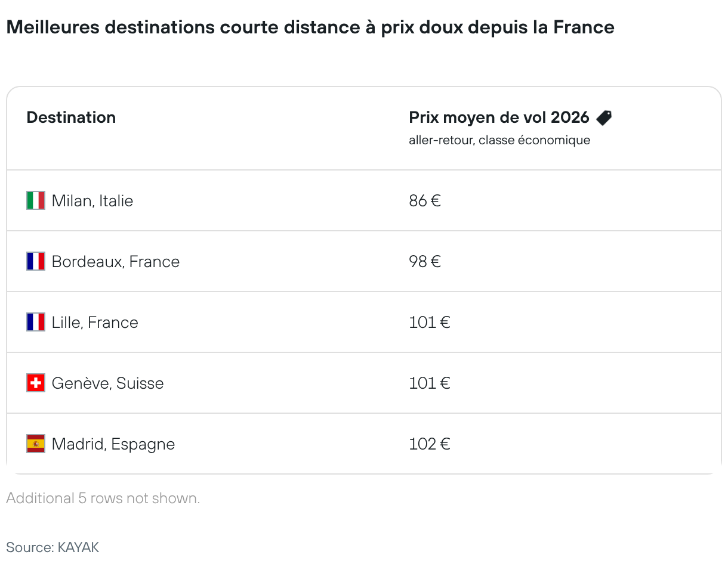Image resolution: width=728 pixels, height=564 pixels.
Task: Click the 86 € price for Milan
Action: tap(425, 201)
